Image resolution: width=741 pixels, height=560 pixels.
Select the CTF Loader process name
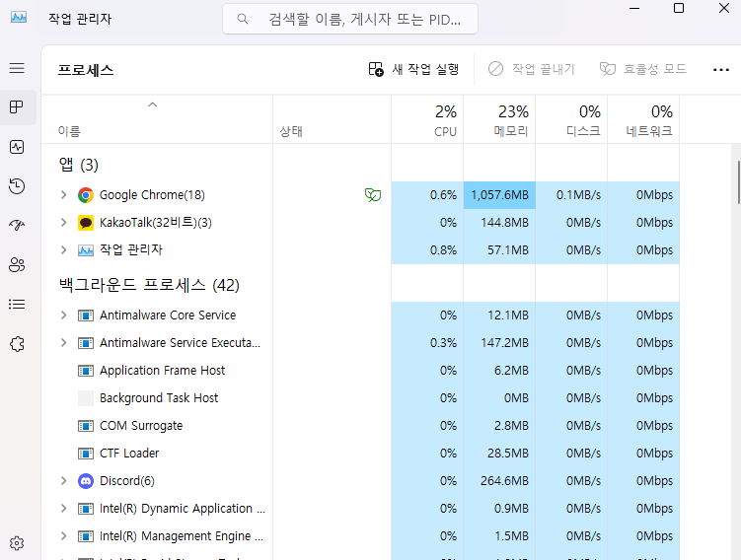[x=129, y=454]
